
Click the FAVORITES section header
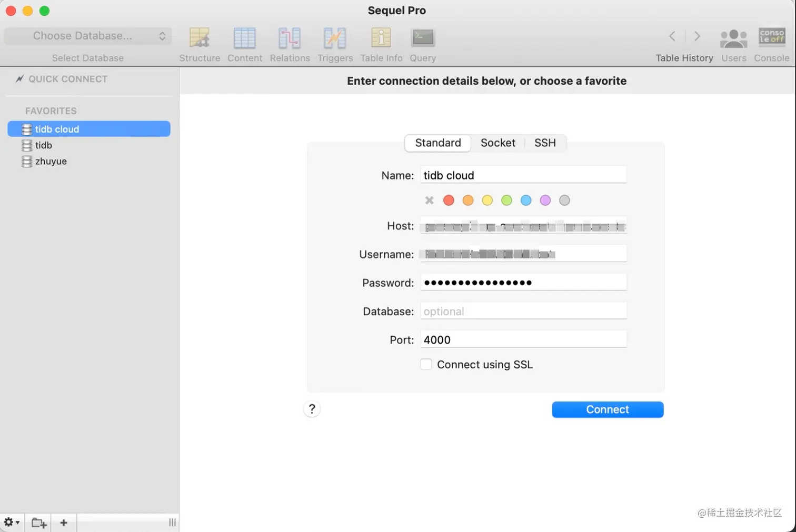(51, 111)
